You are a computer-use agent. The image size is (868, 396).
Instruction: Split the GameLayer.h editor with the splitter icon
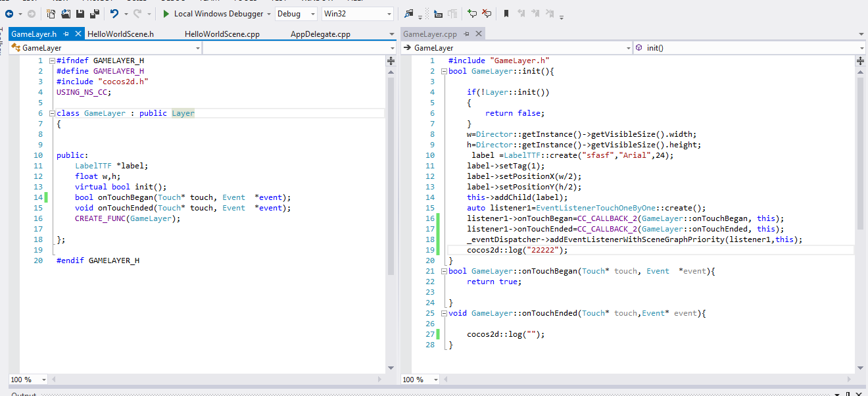coord(391,61)
